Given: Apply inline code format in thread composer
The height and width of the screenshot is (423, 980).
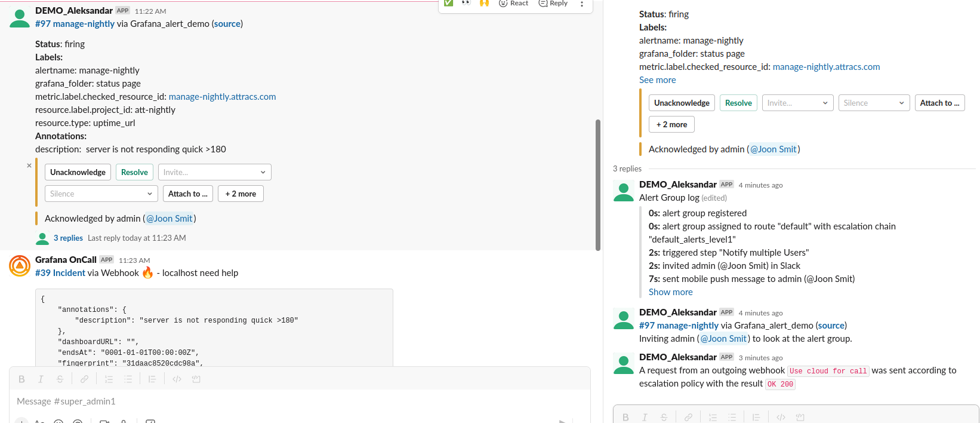Looking at the screenshot, I should click(x=781, y=417).
